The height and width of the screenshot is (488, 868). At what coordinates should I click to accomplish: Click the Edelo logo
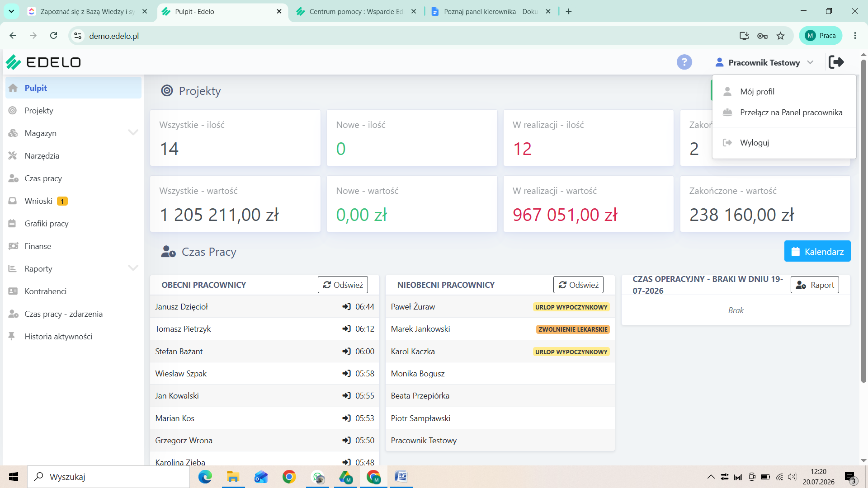[43, 62]
